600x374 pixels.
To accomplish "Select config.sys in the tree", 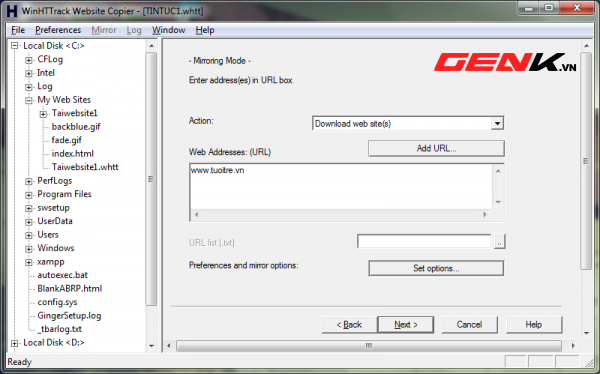I will pos(57,302).
